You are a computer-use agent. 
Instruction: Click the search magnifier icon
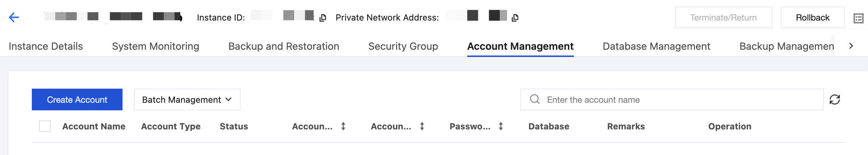point(535,99)
